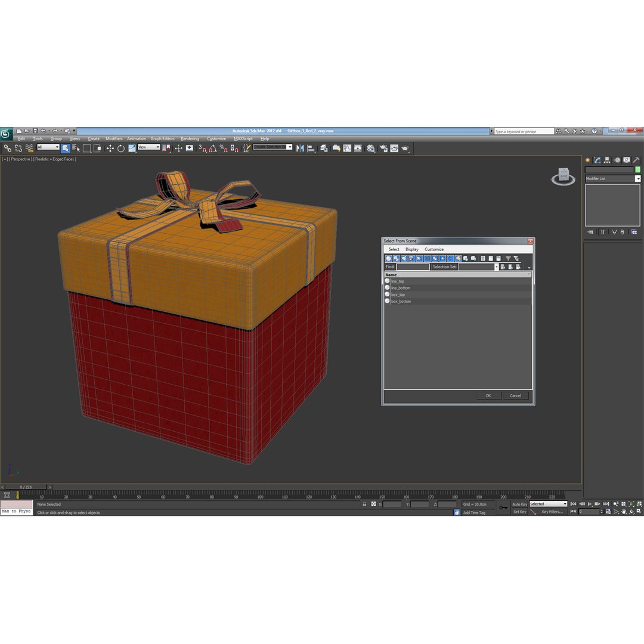Click the Select and Link tool
Viewport: 644px width, 644px height.
7,148
